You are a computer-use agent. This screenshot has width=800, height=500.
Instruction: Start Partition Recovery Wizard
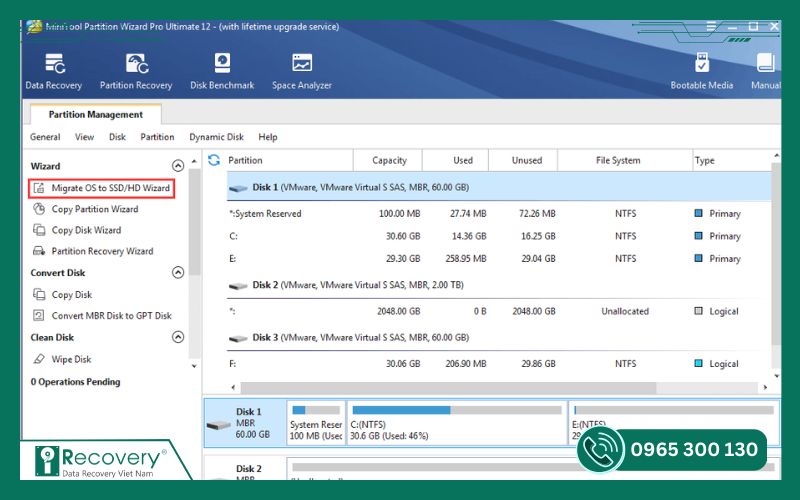point(102,251)
